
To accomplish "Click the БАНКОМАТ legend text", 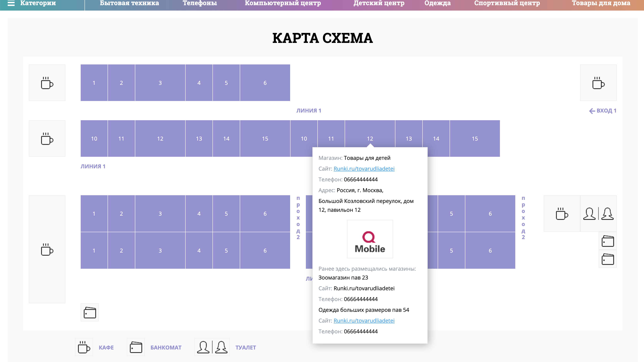I will [166, 348].
